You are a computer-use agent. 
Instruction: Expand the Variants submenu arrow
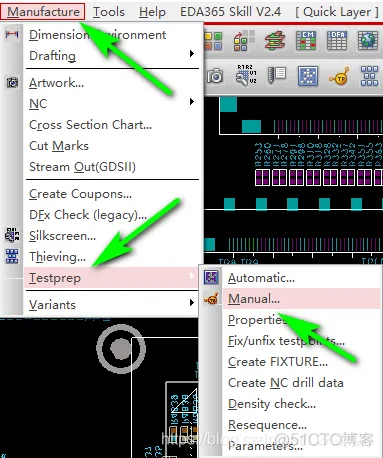pyautogui.click(x=192, y=303)
